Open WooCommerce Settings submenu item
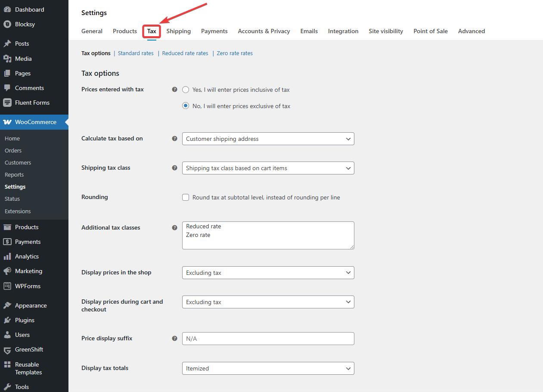Viewport: 543px width, 392px height. coord(15,187)
